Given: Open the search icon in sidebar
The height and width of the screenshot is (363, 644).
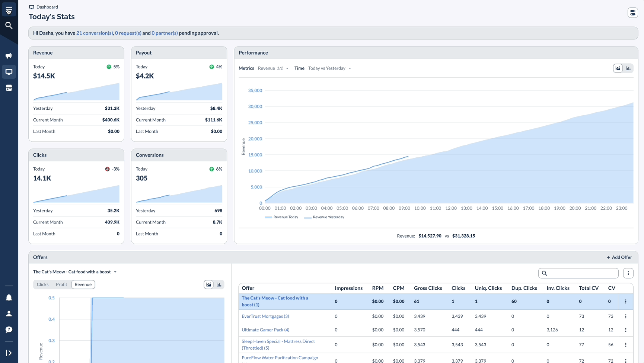Looking at the screenshot, I should [9, 25].
